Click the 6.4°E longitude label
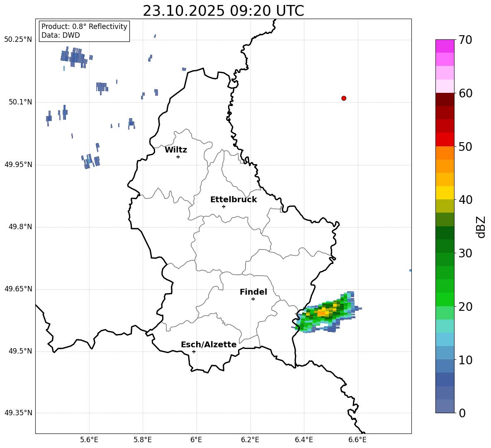The height and width of the screenshot is (448, 491). (x=304, y=440)
